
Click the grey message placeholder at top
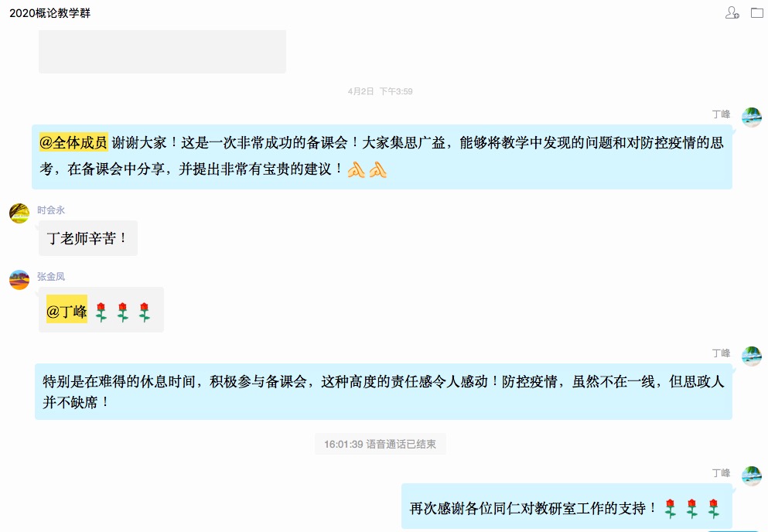pyautogui.click(x=162, y=52)
